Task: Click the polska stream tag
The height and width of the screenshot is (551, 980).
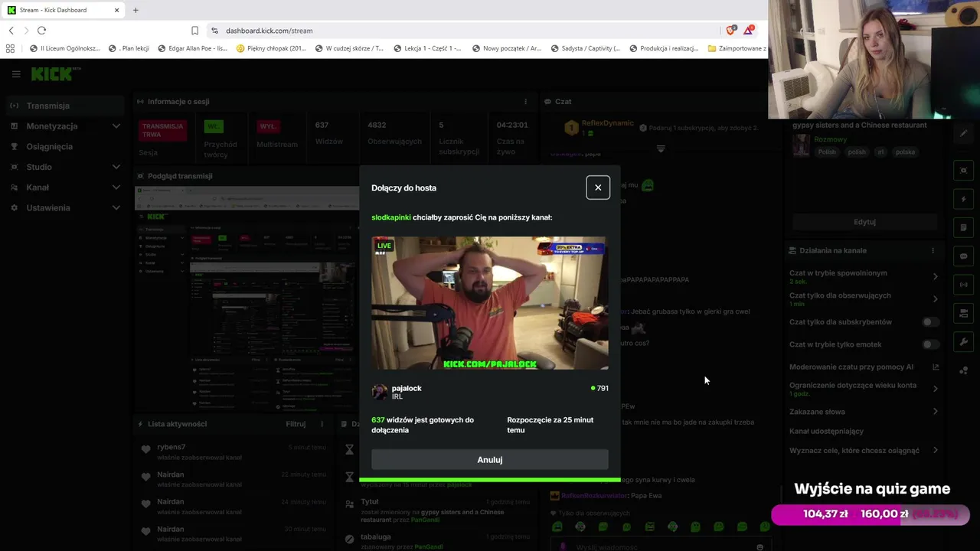Action: pyautogui.click(x=905, y=152)
